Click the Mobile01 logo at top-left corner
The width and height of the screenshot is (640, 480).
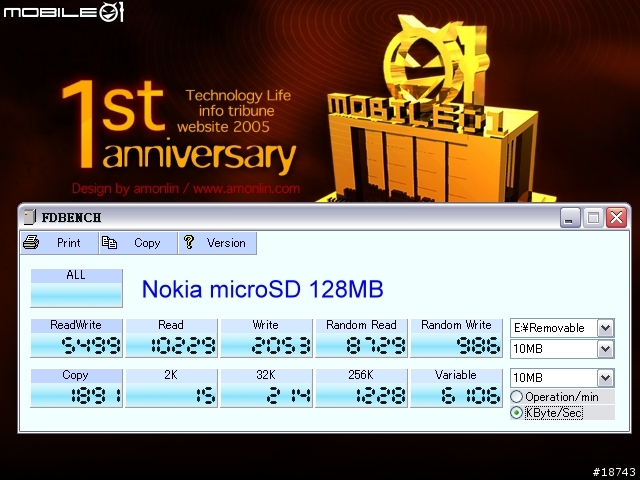(x=63, y=11)
